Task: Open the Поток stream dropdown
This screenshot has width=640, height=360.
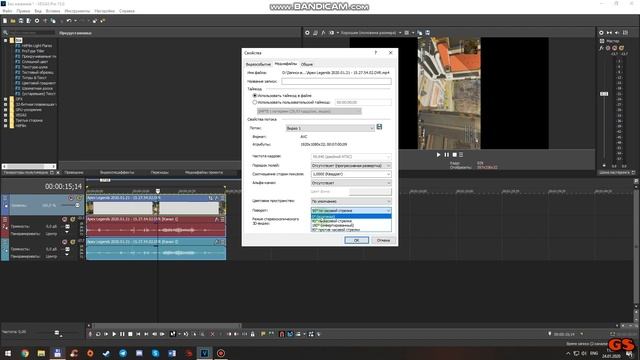Action: tap(330, 128)
